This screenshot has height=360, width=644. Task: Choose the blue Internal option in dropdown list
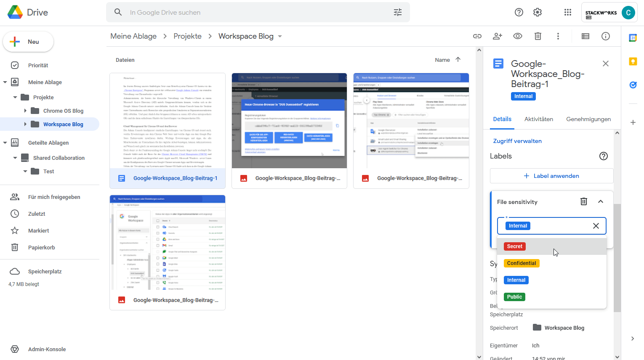point(552,280)
